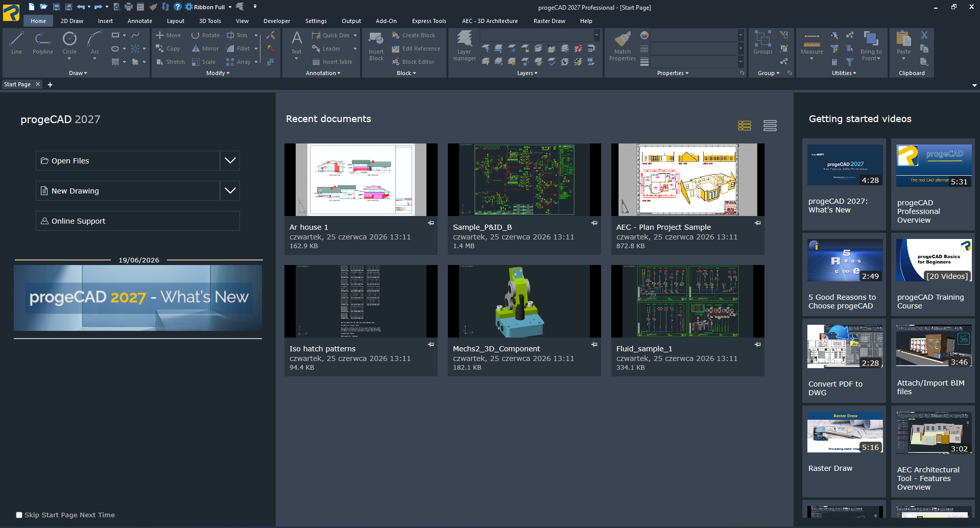Expand the Modify panel flyout
This screenshot has height=528, width=980.
point(218,73)
